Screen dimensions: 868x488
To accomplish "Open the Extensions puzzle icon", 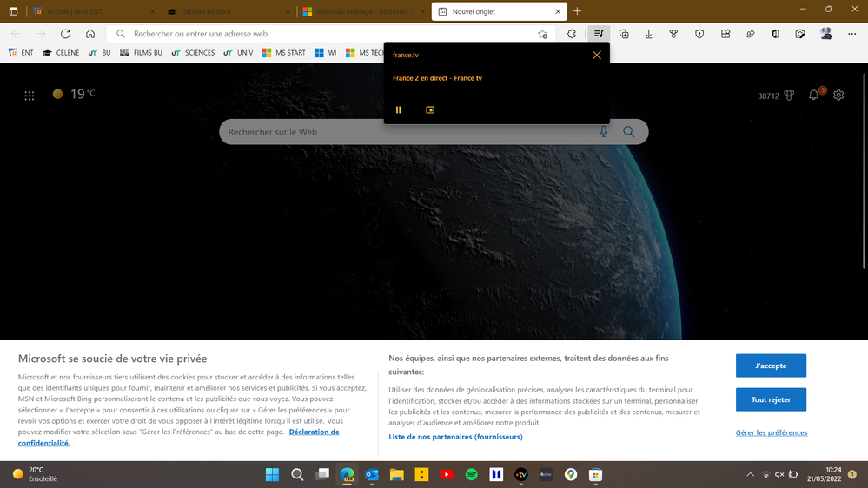I will 572,34.
